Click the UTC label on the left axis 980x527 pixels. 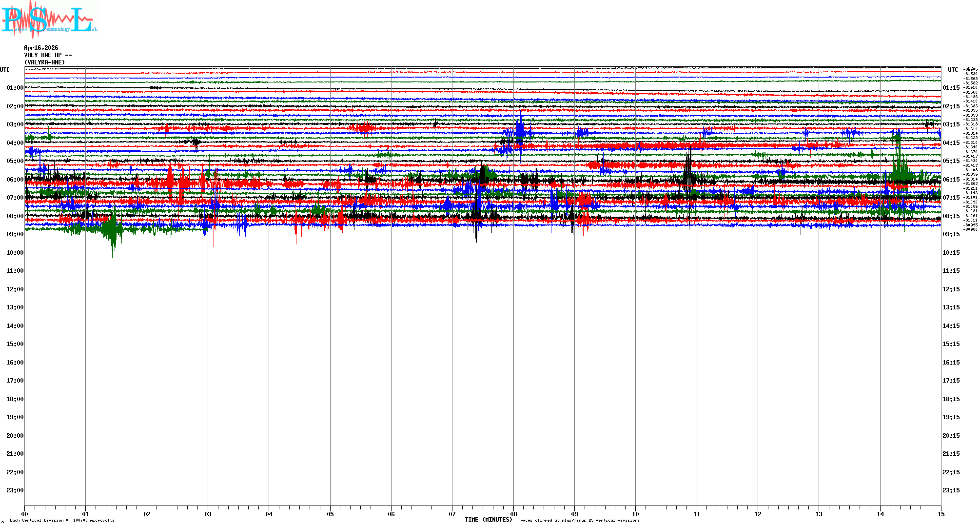pos(5,70)
